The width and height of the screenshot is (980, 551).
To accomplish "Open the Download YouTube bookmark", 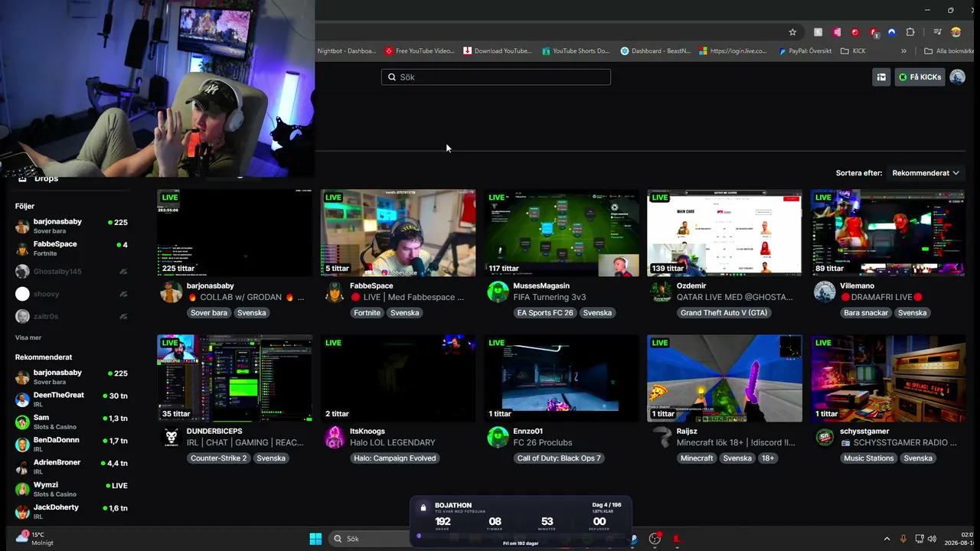I will (x=498, y=51).
